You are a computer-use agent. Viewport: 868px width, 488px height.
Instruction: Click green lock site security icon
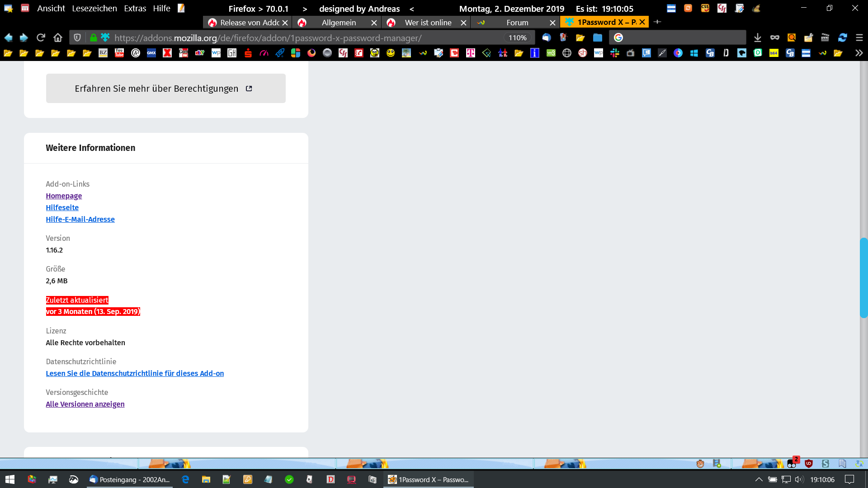click(93, 38)
